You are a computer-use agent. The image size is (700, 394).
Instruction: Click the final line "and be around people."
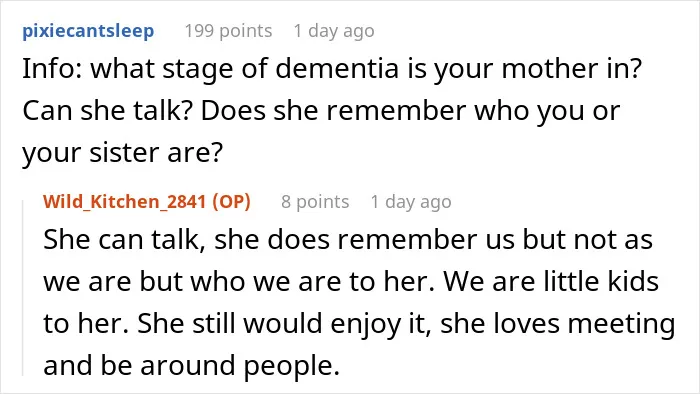pos(192,365)
